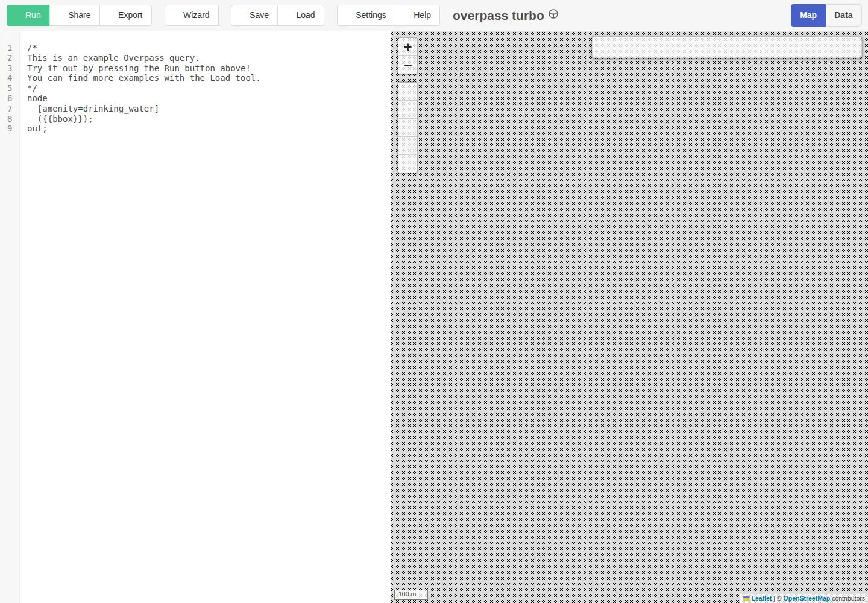Zoom out the map with minus button
The width and height of the screenshot is (868, 603).
[x=407, y=65]
